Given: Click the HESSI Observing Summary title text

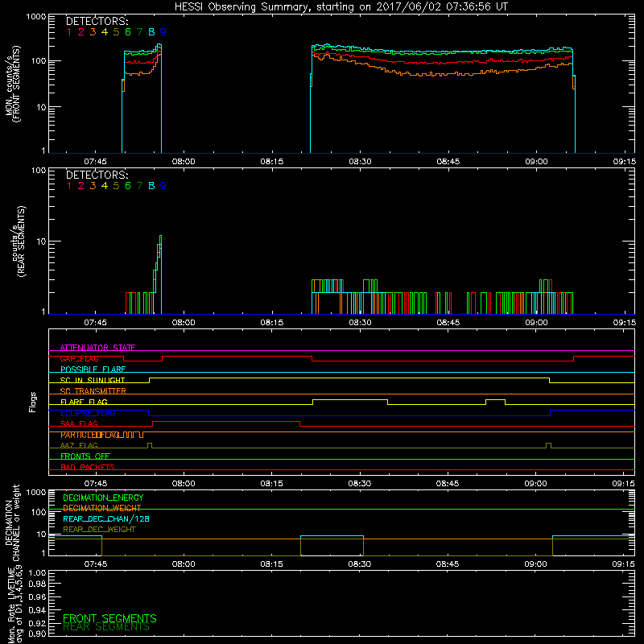Looking at the screenshot, I should pyautogui.click(x=341, y=6).
